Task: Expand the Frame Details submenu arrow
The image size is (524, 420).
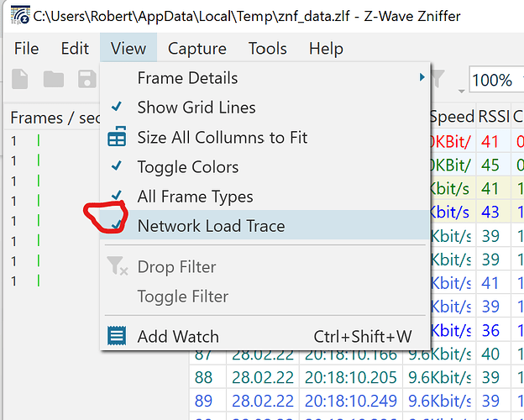Action: [422, 77]
